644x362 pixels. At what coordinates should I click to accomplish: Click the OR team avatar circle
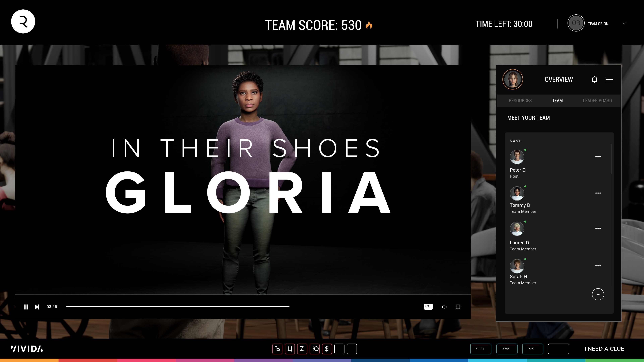[x=576, y=23]
